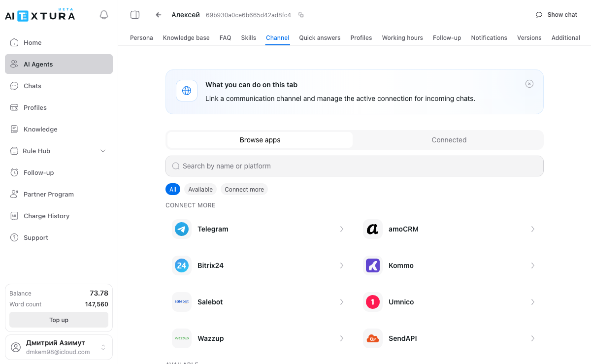Screen dimensions: 591x364
Task: Open the Follow-up tab in top bar
Action: coord(447,38)
